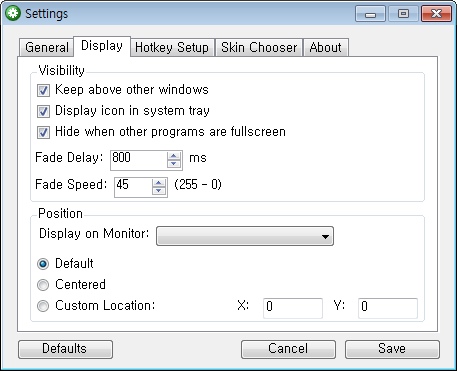Maximize the Settings window
The image size is (457, 371).
pyautogui.click(x=403, y=14)
